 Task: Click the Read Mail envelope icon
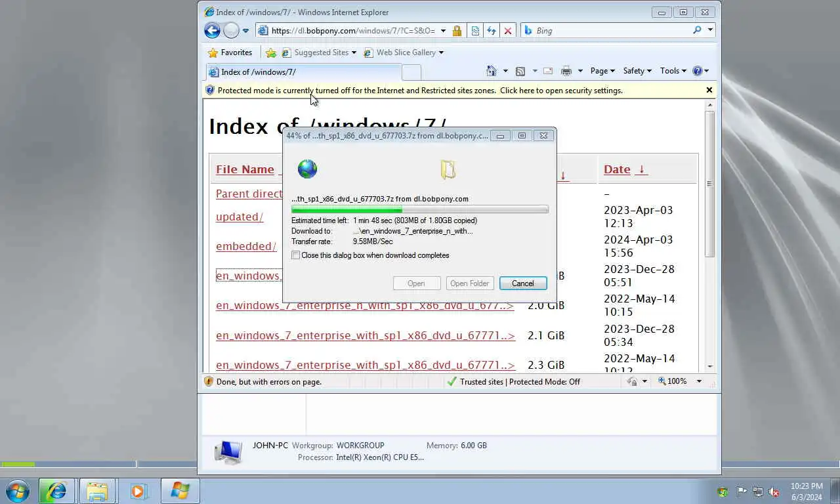tap(548, 71)
